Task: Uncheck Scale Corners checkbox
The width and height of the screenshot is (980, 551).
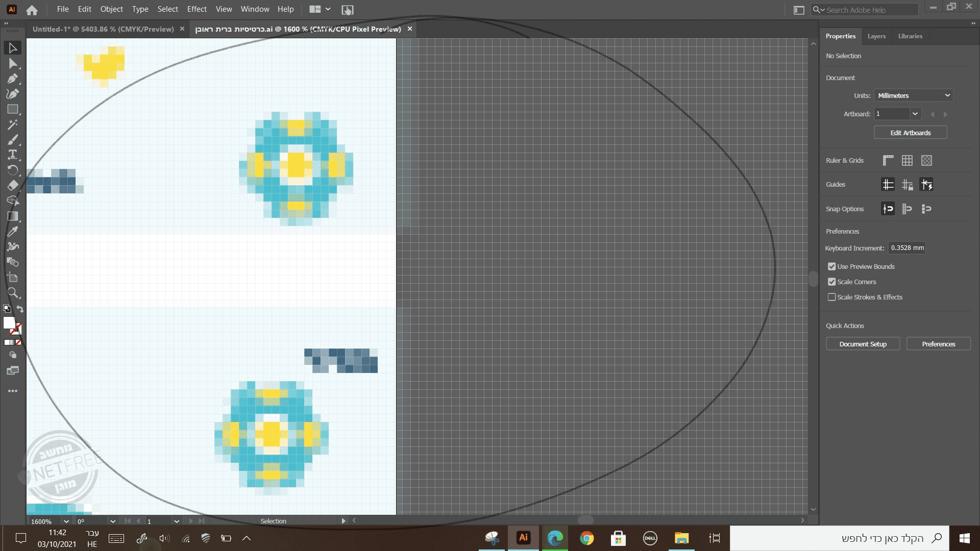Action: (831, 282)
